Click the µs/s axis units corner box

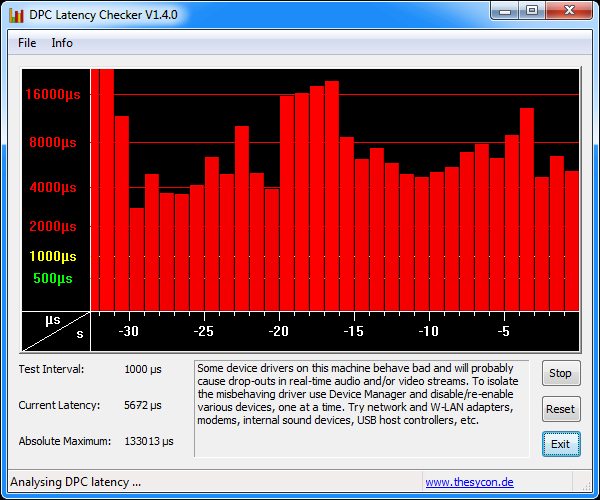56,331
